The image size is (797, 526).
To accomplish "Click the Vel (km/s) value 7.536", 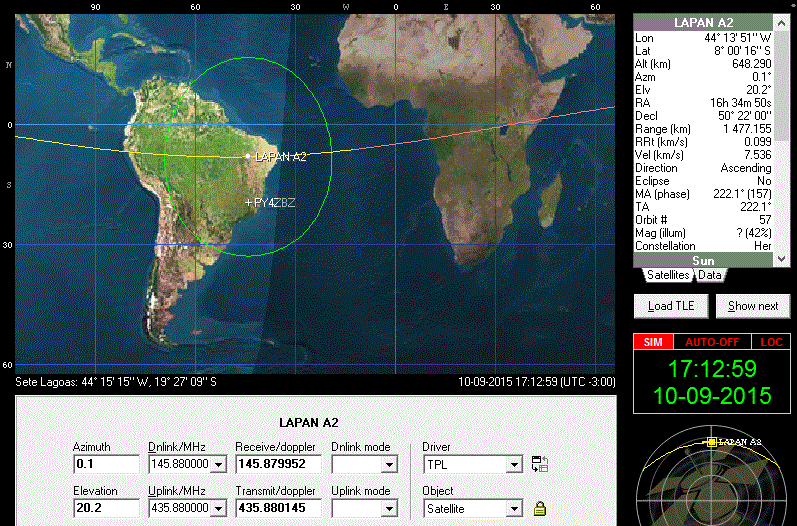I will tap(757, 155).
